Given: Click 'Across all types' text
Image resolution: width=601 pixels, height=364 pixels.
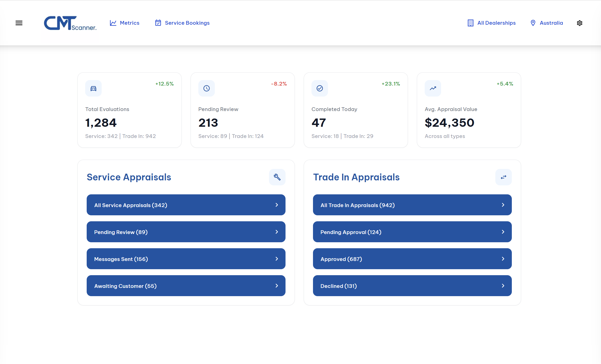Looking at the screenshot, I should click(x=445, y=136).
